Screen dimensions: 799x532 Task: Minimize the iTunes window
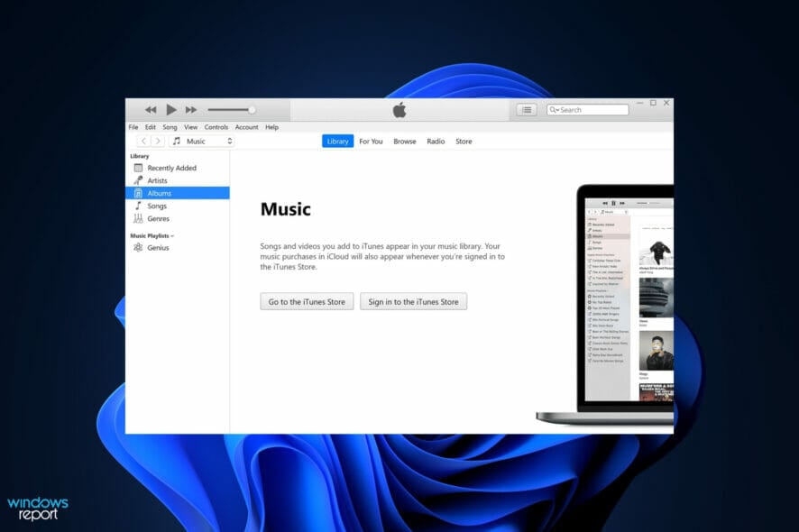click(x=640, y=103)
